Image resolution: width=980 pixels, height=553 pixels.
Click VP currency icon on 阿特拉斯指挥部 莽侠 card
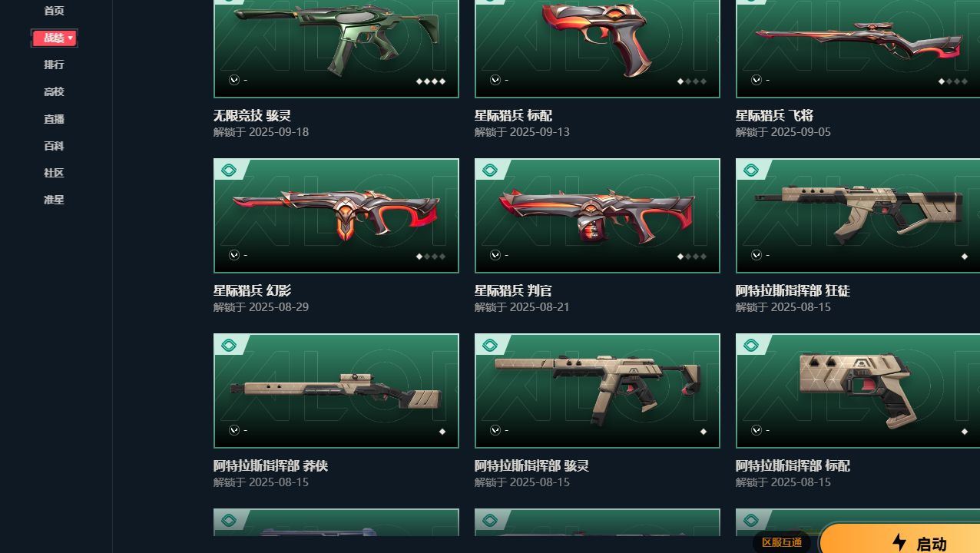coord(234,430)
